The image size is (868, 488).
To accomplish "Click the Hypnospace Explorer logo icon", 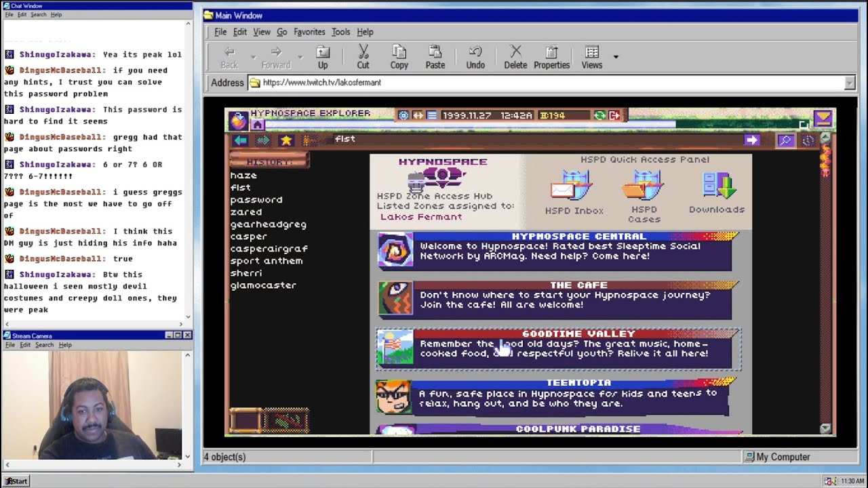I will click(237, 121).
